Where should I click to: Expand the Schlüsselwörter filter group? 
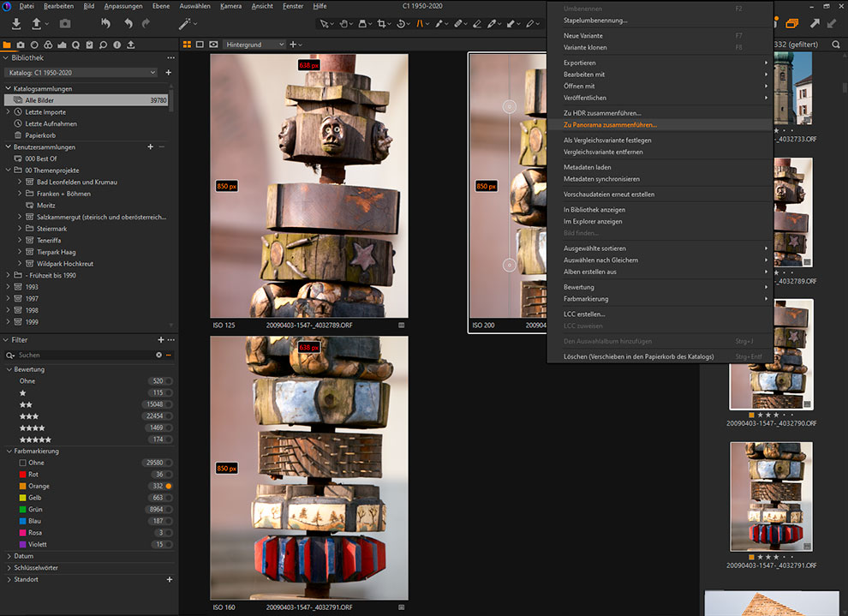coord(9,568)
